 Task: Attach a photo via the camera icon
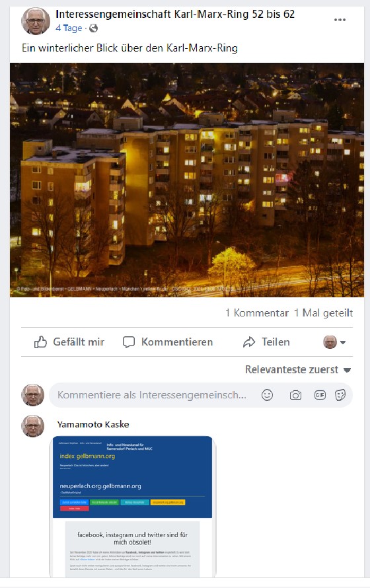pyautogui.click(x=295, y=395)
